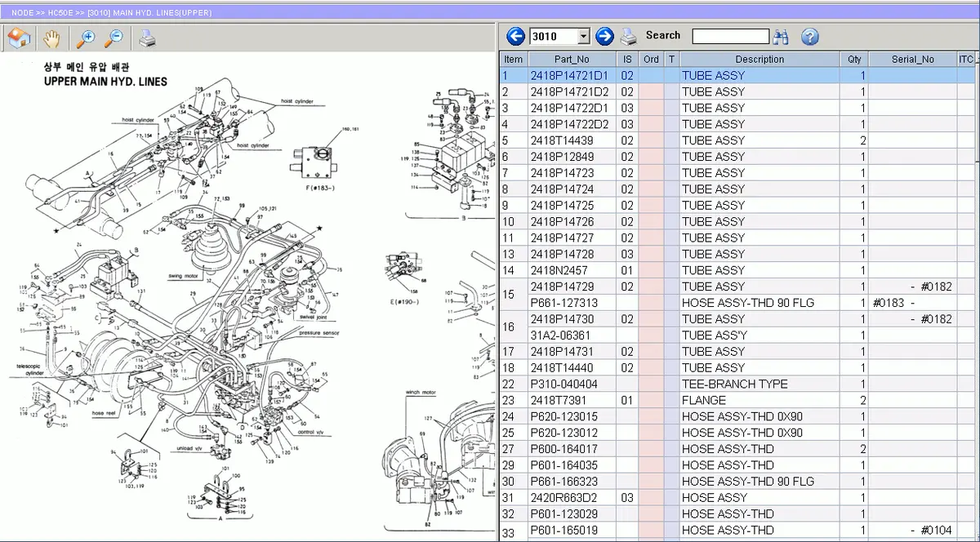Zoom out of the diagram
Viewport: 980px width, 542px height.
114,38
